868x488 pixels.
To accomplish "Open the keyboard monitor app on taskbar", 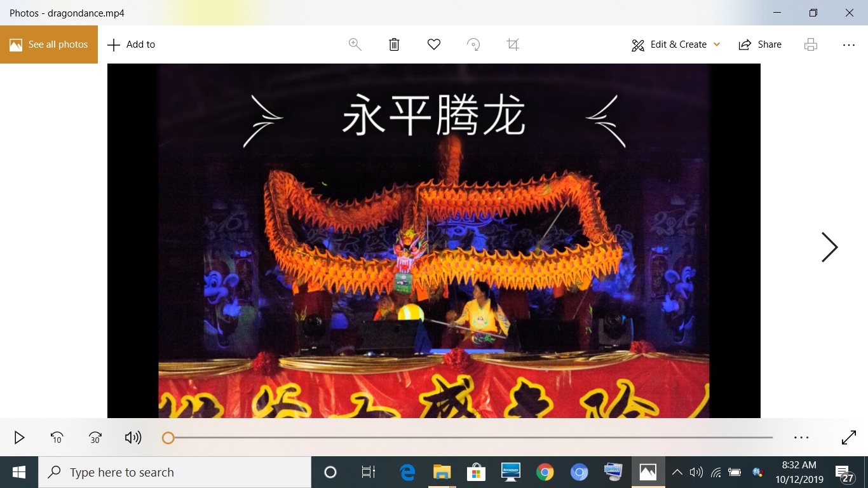I will (613, 472).
